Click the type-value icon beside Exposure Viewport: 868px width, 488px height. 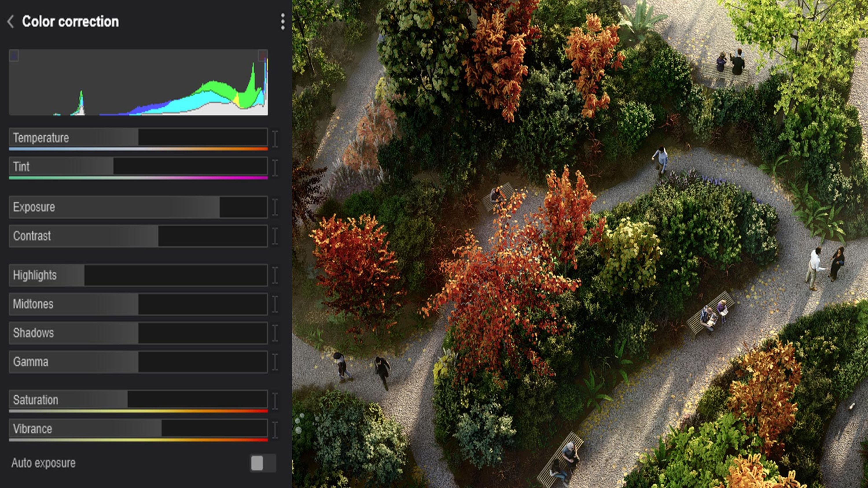[x=275, y=207]
